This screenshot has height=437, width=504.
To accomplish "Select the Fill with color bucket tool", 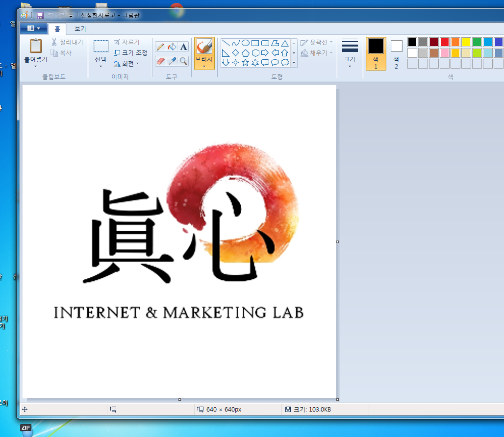I will coord(172,47).
